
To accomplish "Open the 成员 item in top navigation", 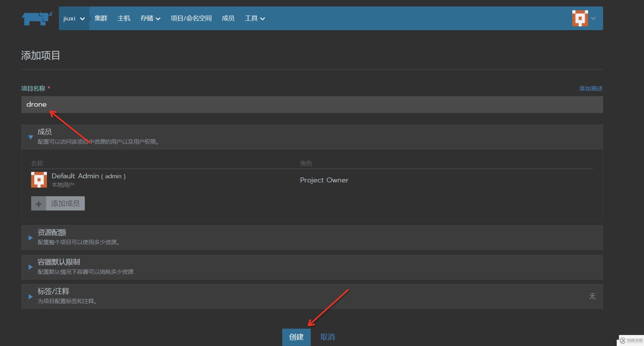I will (x=228, y=18).
